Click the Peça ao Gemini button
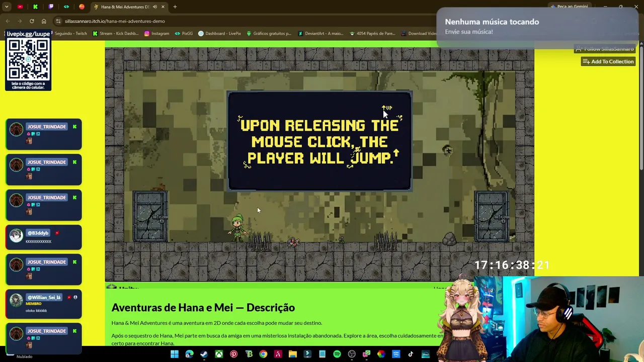The width and height of the screenshot is (644, 362). 569,7
